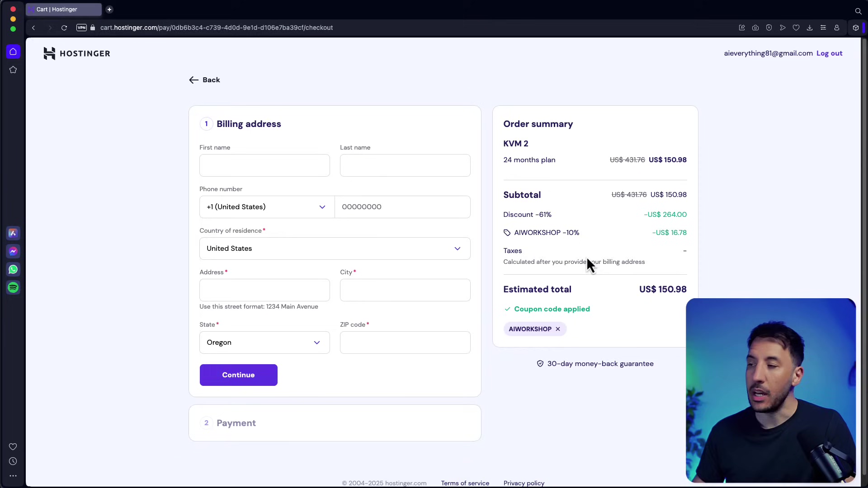This screenshot has height=488, width=868.
Task: Click the presenter webcam video overlay
Action: (x=771, y=390)
